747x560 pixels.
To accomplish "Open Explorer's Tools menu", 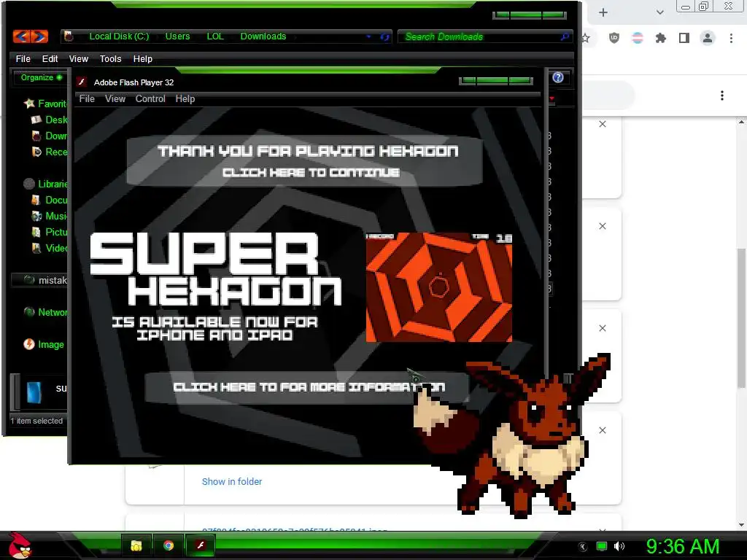I will tap(110, 58).
